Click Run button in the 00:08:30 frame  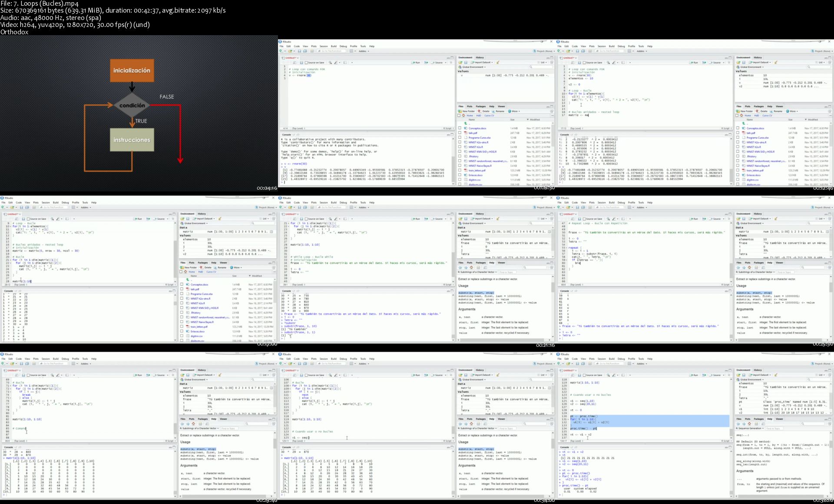tap(416, 63)
